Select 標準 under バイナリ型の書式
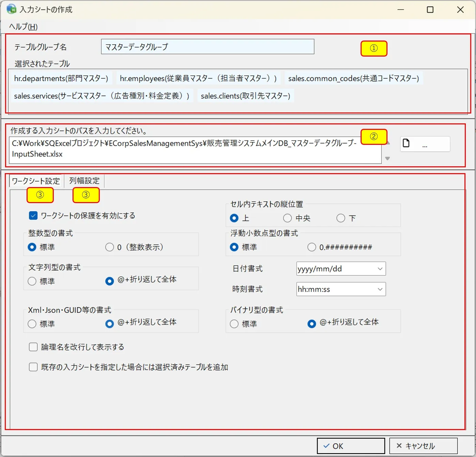Viewport: 476px width, 457px height. coord(243,324)
